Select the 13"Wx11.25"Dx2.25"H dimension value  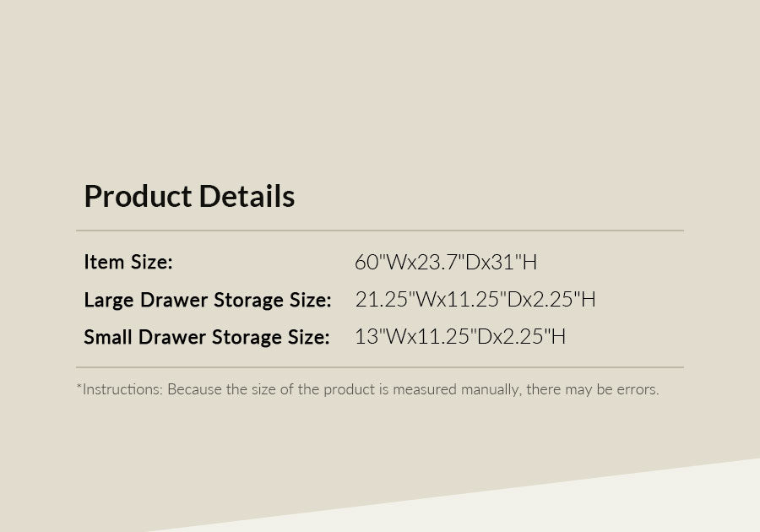(x=459, y=337)
